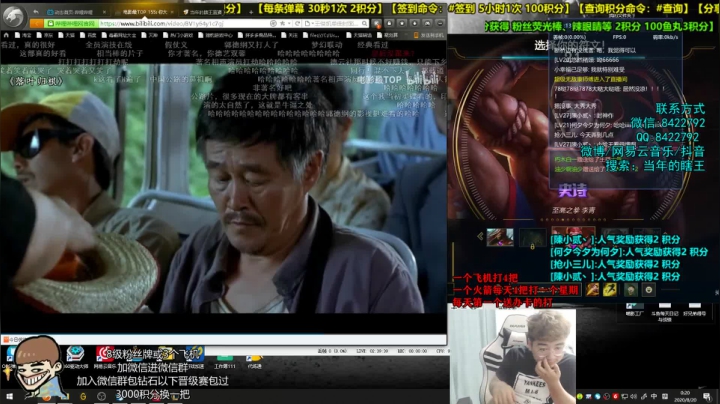Switch to the 当年的赌王直播 browser tab

(x=204, y=11)
